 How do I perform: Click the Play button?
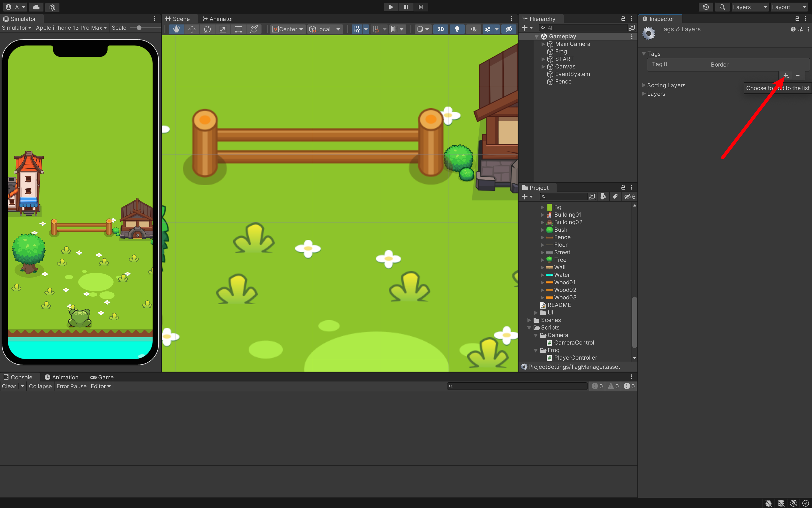[391, 7]
